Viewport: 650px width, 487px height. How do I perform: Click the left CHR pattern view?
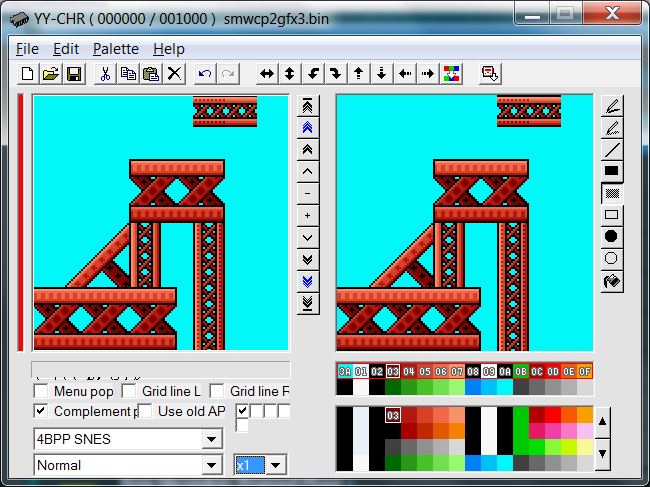(161, 223)
